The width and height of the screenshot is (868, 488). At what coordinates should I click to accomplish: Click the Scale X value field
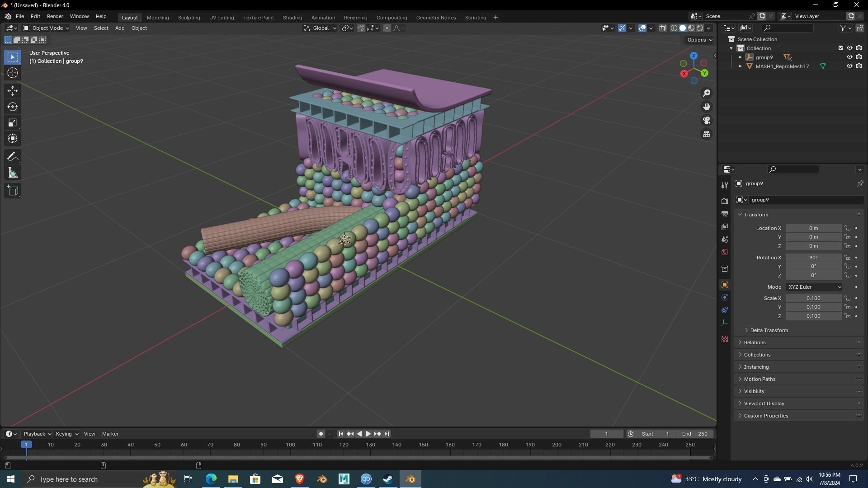tap(813, 298)
